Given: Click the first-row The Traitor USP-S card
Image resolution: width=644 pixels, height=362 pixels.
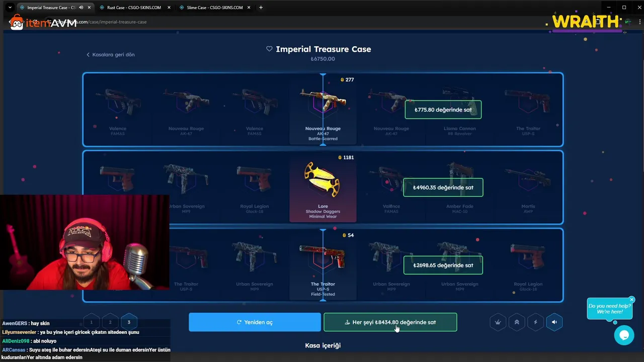Looking at the screenshot, I should (x=528, y=110).
